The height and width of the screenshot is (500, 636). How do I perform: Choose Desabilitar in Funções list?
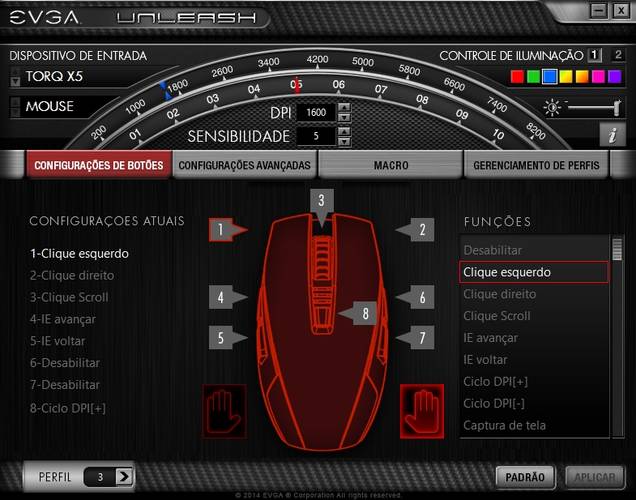coord(534,250)
